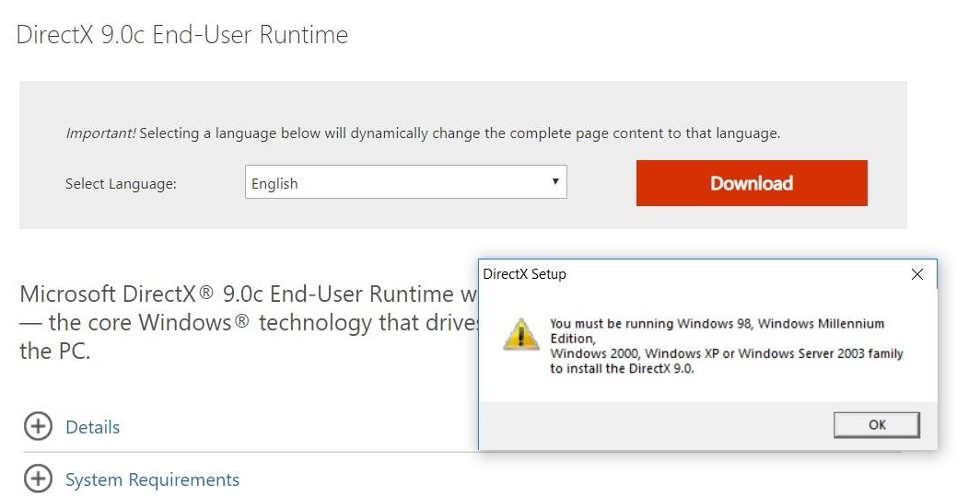980x496 pixels.
Task: Click the DirectX Setup dialog title
Action: coord(524,274)
